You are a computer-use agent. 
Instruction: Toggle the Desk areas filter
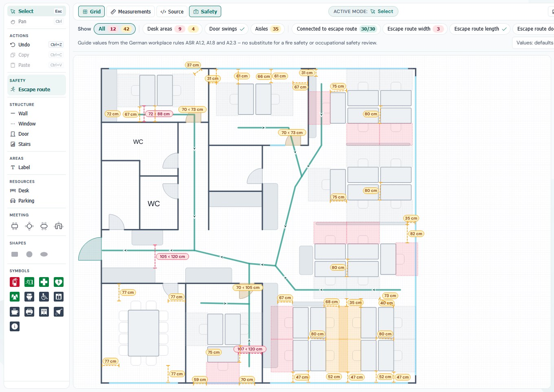pyautogui.click(x=172, y=29)
